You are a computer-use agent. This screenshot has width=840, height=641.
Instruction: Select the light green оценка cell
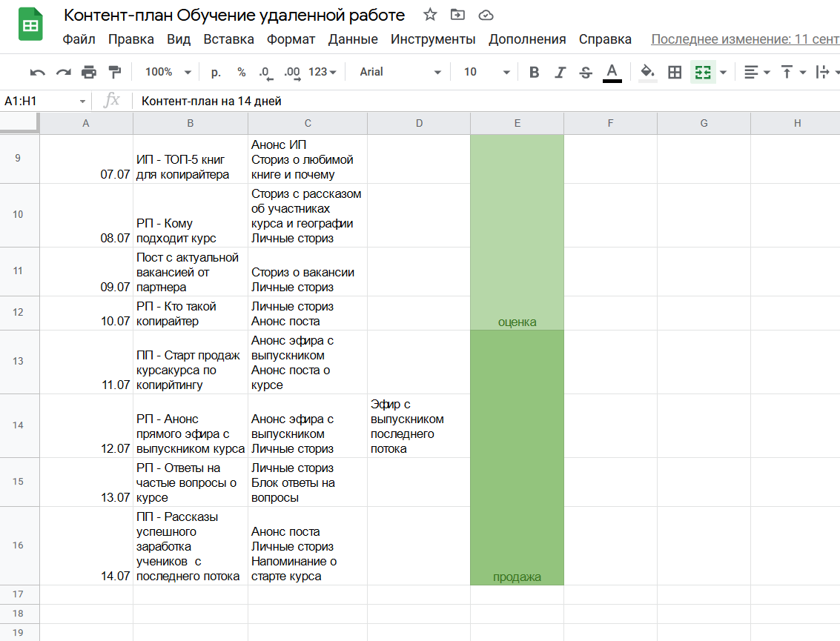click(x=517, y=232)
